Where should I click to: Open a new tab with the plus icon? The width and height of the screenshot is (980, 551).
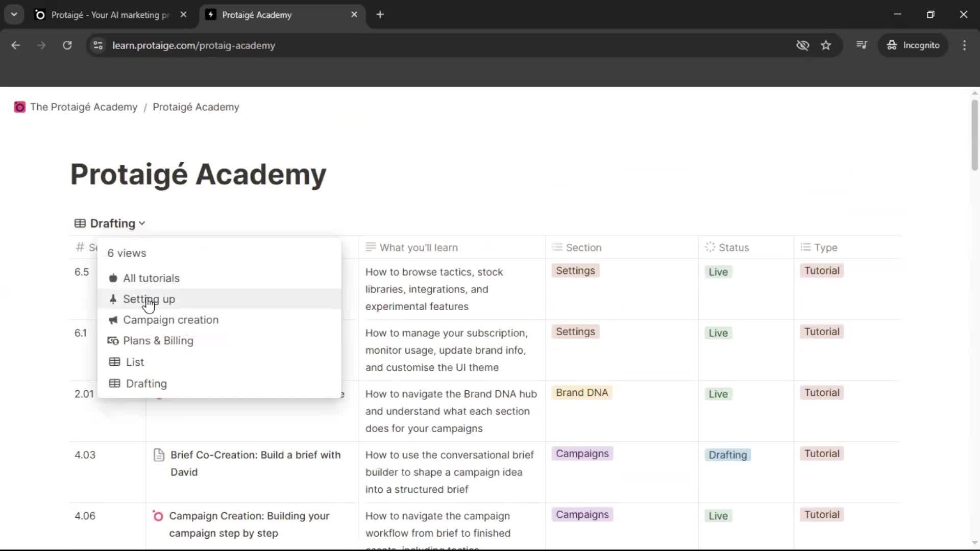pos(380,14)
